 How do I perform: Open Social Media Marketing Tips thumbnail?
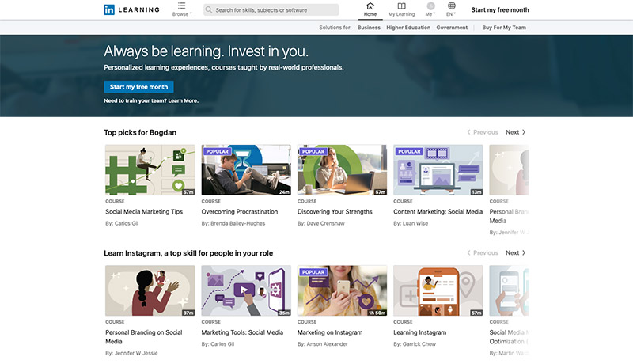coord(150,170)
